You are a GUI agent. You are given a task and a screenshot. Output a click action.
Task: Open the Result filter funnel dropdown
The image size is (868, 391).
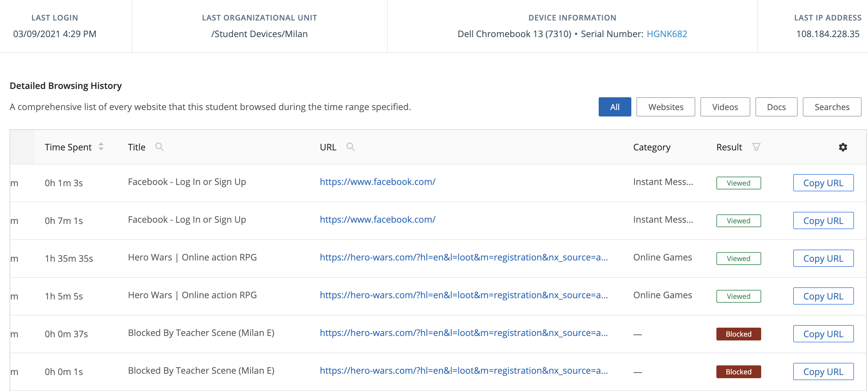(x=756, y=147)
